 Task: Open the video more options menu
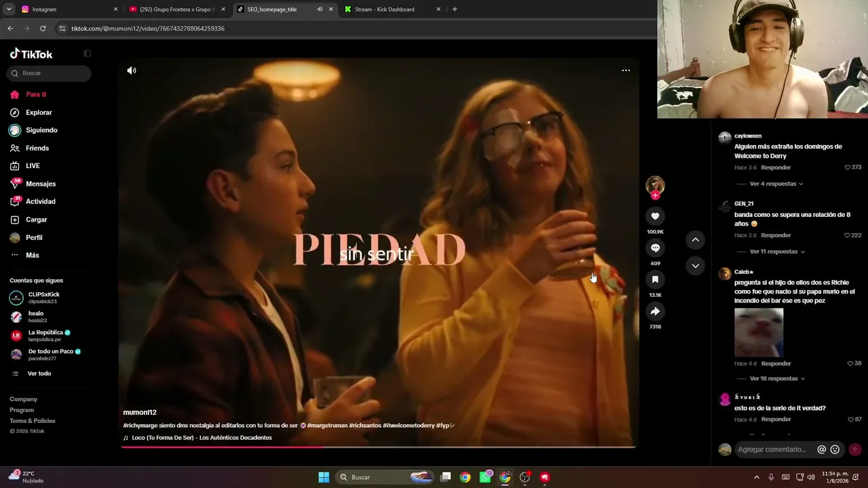pyautogui.click(x=626, y=70)
